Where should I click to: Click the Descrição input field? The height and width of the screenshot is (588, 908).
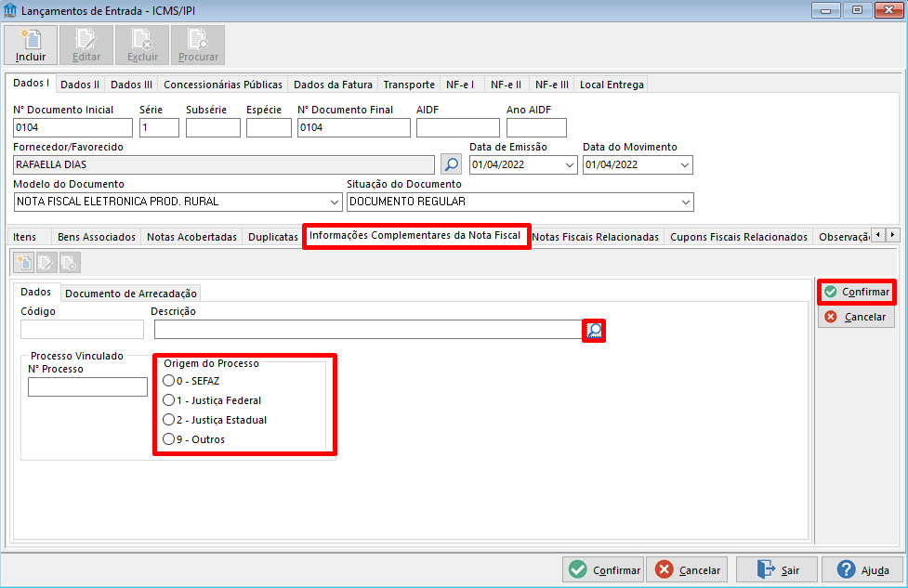(x=368, y=330)
